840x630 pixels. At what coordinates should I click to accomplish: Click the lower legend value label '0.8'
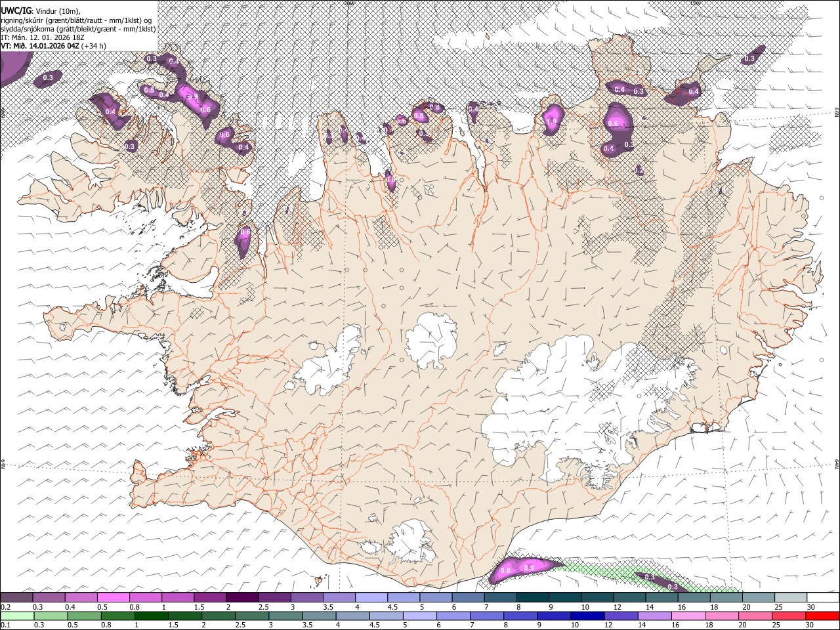[x=106, y=625]
